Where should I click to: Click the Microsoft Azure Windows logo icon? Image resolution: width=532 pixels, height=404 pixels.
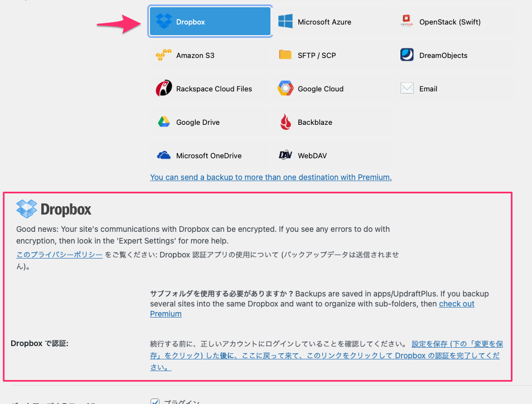click(286, 21)
